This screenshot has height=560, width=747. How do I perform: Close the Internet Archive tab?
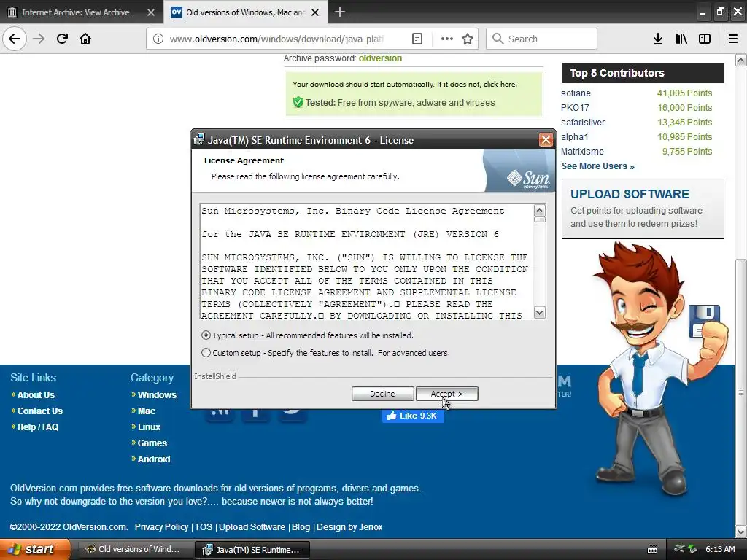pyautogui.click(x=150, y=12)
